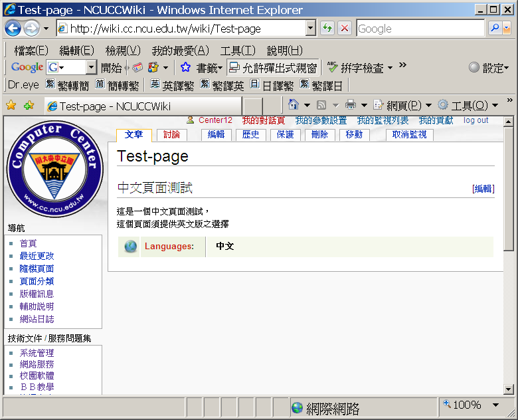The image size is (518, 420).
Task: Click the Home page icon
Action: point(294,105)
